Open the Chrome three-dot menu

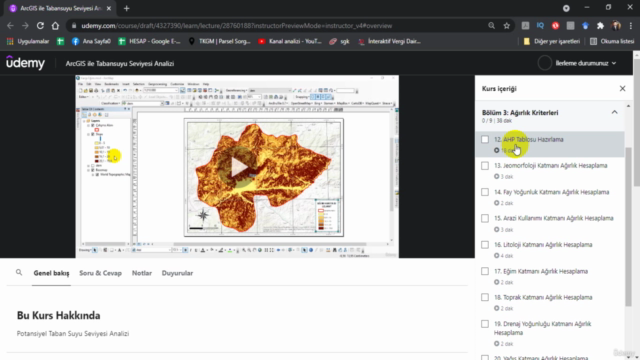(x=631, y=26)
